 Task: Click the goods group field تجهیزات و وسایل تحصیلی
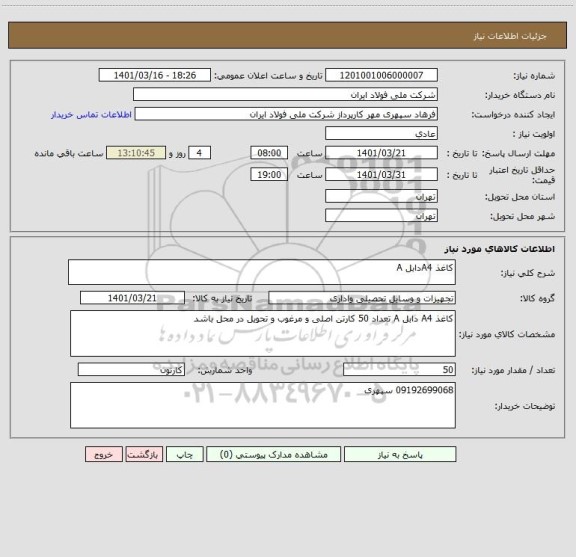[x=362, y=298]
